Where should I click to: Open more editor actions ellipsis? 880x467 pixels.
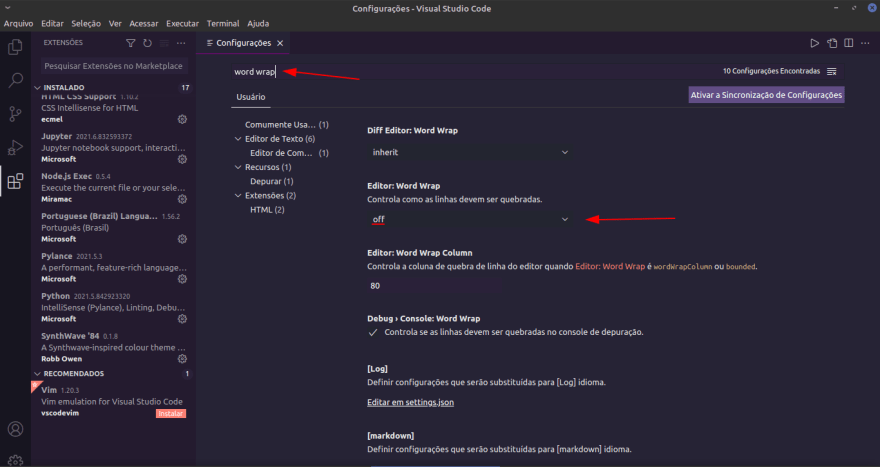[x=865, y=43]
